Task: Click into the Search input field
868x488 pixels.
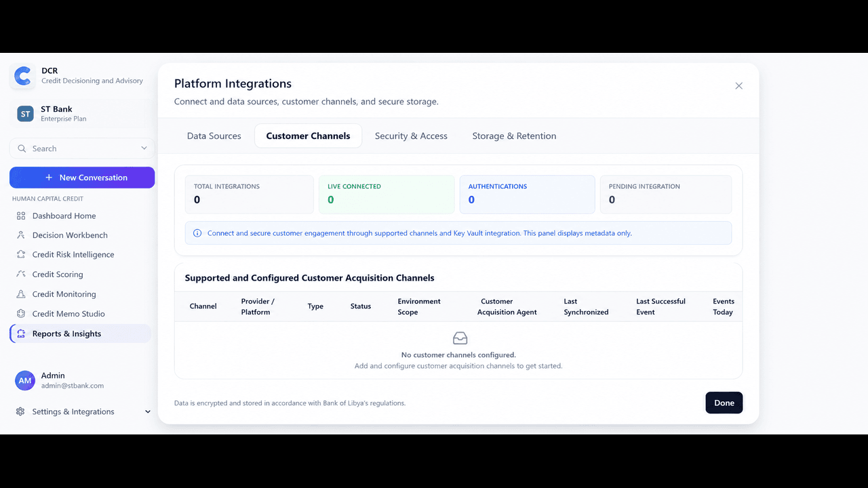Action: click(x=82, y=148)
